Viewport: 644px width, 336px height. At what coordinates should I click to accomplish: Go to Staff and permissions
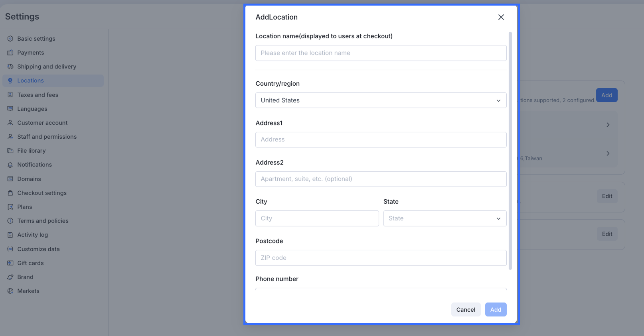[x=47, y=137]
